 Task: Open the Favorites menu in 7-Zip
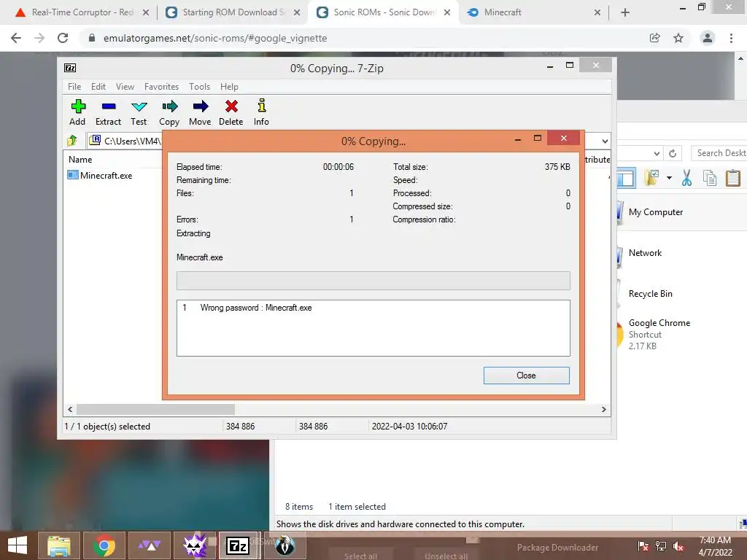pyautogui.click(x=161, y=87)
